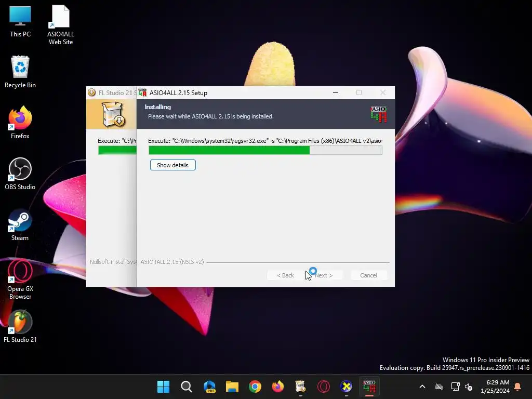Open ASIO4ALL Web Site shortcut
532x399 pixels.
coord(61,25)
